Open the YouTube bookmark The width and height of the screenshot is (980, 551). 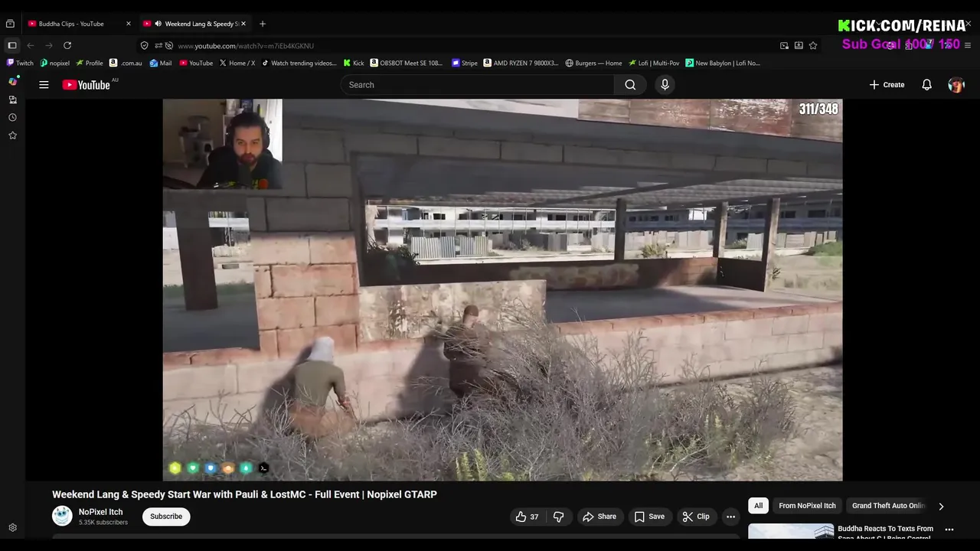tap(196, 64)
